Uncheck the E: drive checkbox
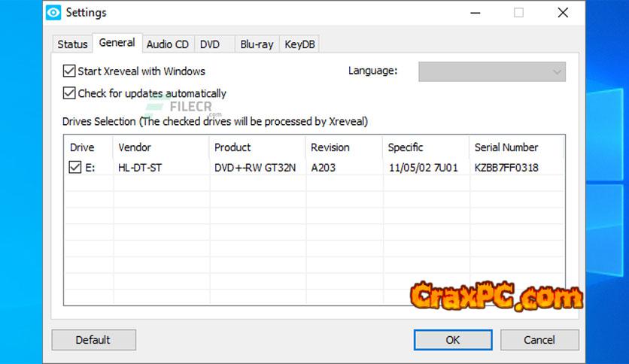 pyautogui.click(x=75, y=167)
